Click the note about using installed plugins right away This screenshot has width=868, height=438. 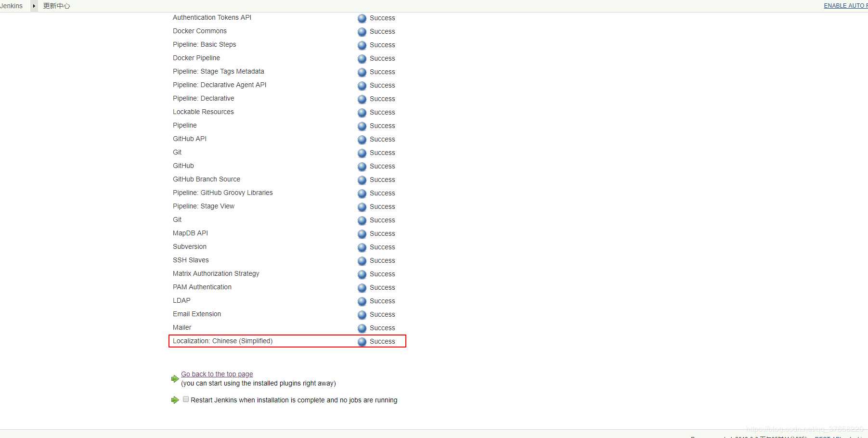pyautogui.click(x=258, y=383)
